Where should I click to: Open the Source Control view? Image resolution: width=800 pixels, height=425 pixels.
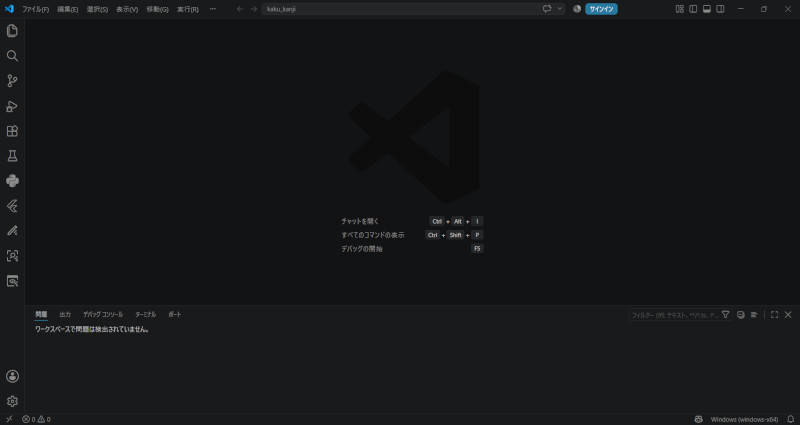[12, 81]
